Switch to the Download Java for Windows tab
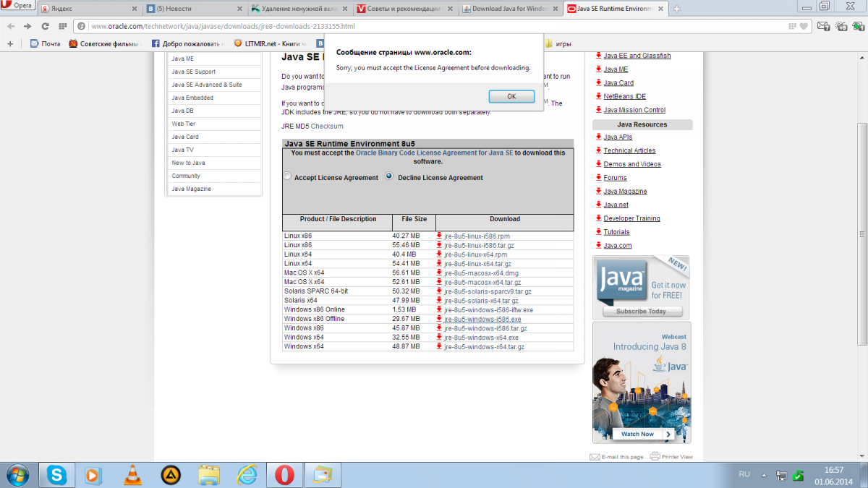 pyautogui.click(x=511, y=9)
